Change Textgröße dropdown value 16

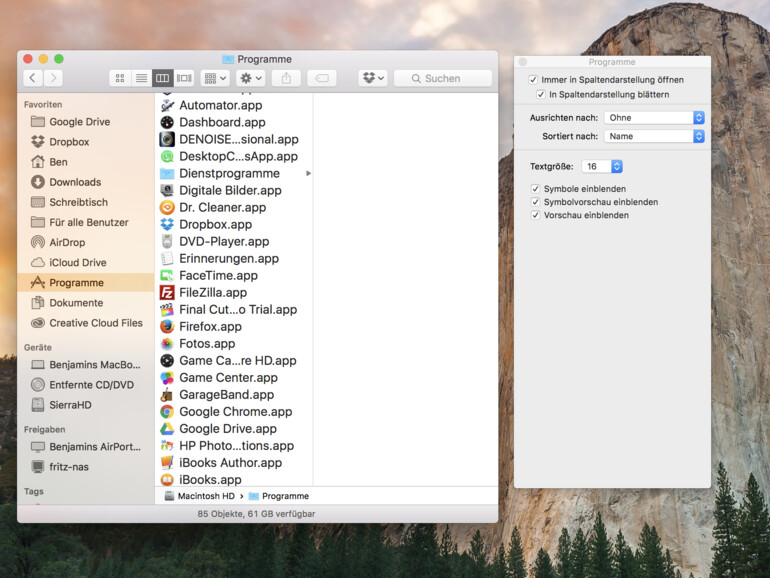tap(603, 166)
